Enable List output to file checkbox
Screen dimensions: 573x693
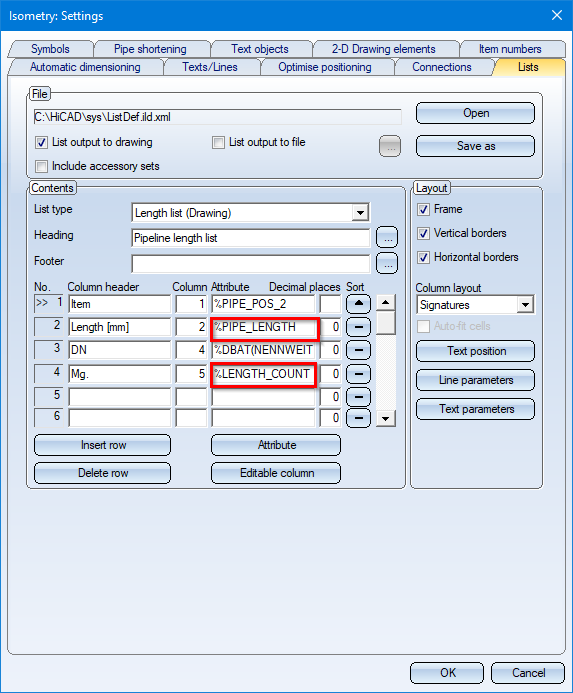click(x=218, y=142)
